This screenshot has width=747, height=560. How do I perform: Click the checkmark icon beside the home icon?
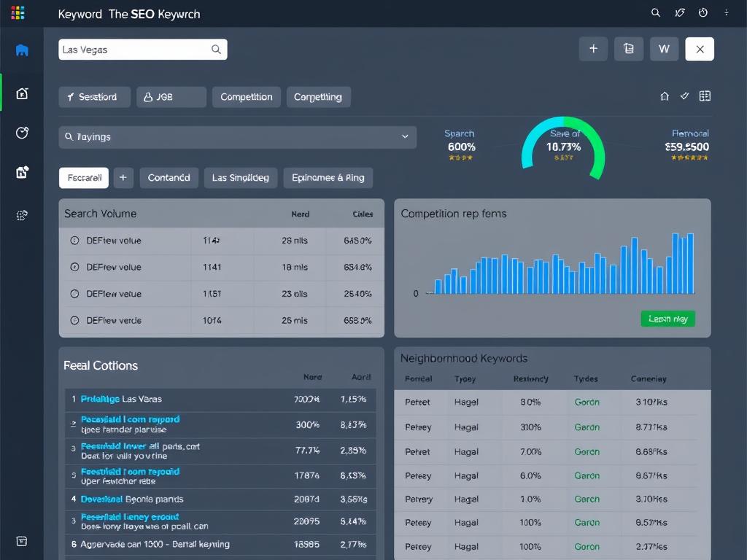(x=684, y=96)
